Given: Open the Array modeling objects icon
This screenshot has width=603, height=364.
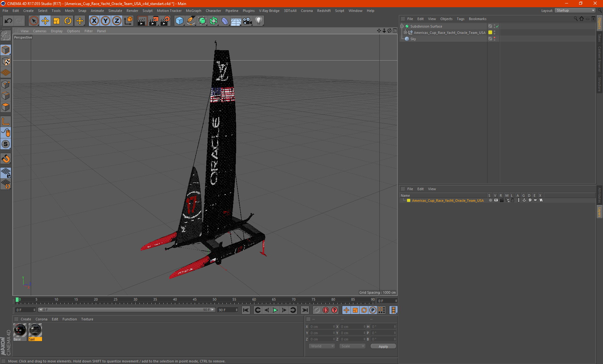Looking at the screenshot, I should click(x=214, y=21).
